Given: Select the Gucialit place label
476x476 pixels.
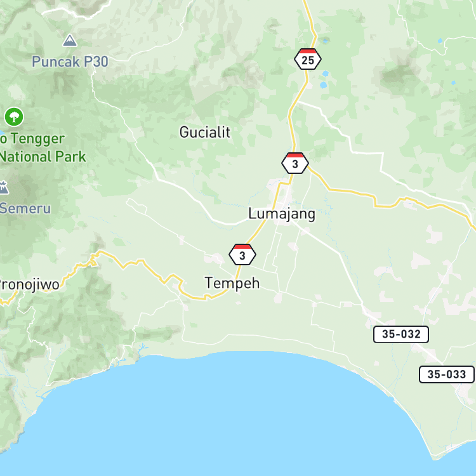Looking at the screenshot, I should 204,133.
